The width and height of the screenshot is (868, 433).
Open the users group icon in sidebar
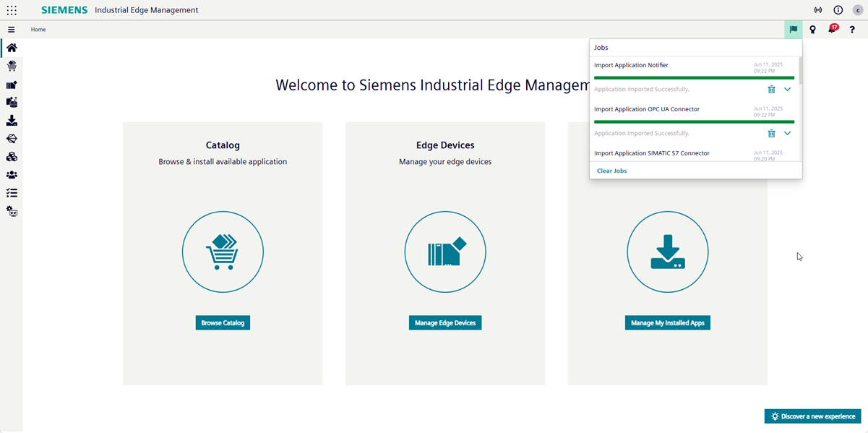[x=12, y=175]
